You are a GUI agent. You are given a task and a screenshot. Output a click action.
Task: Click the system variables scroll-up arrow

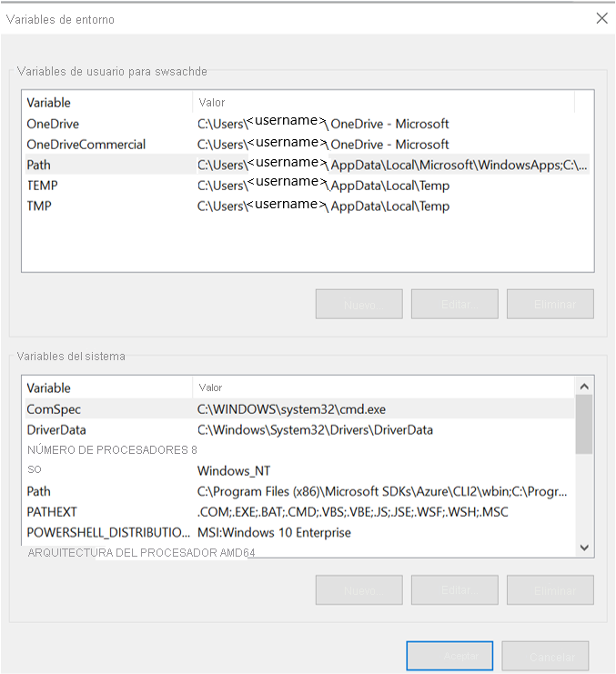585,387
